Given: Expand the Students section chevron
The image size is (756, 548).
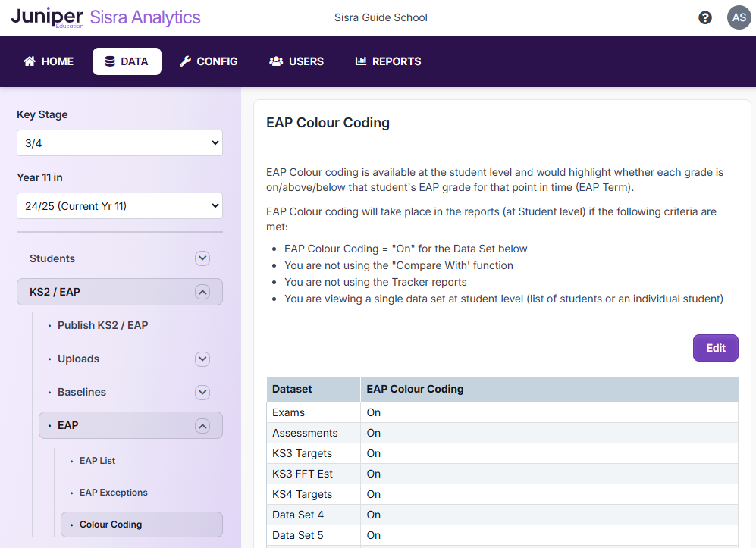Looking at the screenshot, I should click(x=202, y=258).
